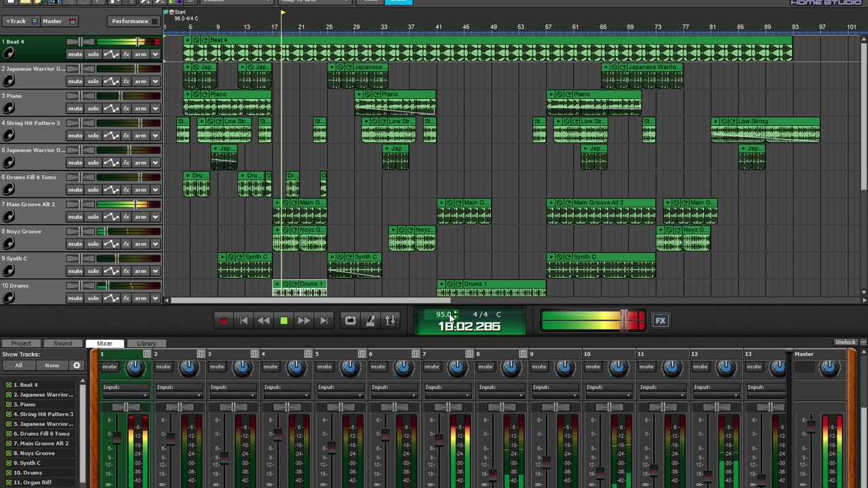Click the punch in/out arrows icon
This screenshot has width=868, height=488.
tap(390, 321)
